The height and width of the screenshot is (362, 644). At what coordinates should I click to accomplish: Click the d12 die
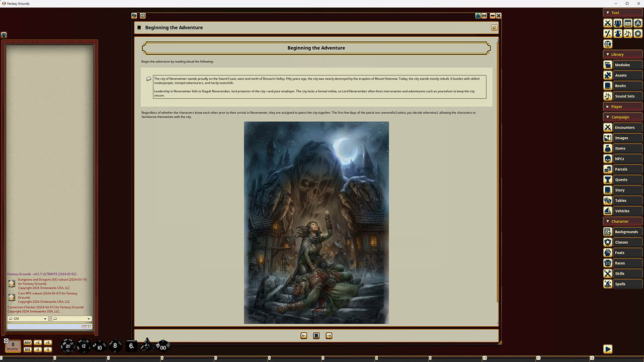(x=84, y=346)
